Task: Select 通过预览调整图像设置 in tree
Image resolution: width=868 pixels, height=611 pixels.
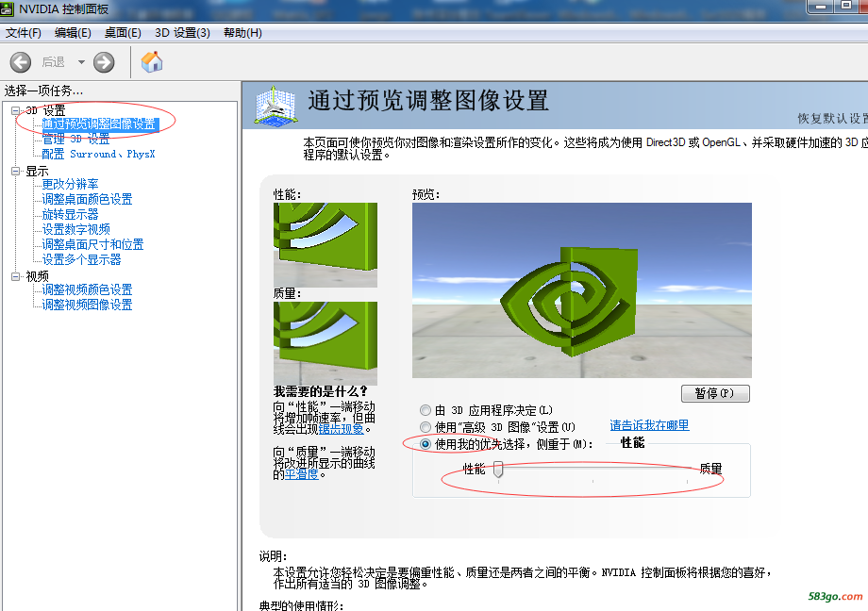Action: (100, 124)
